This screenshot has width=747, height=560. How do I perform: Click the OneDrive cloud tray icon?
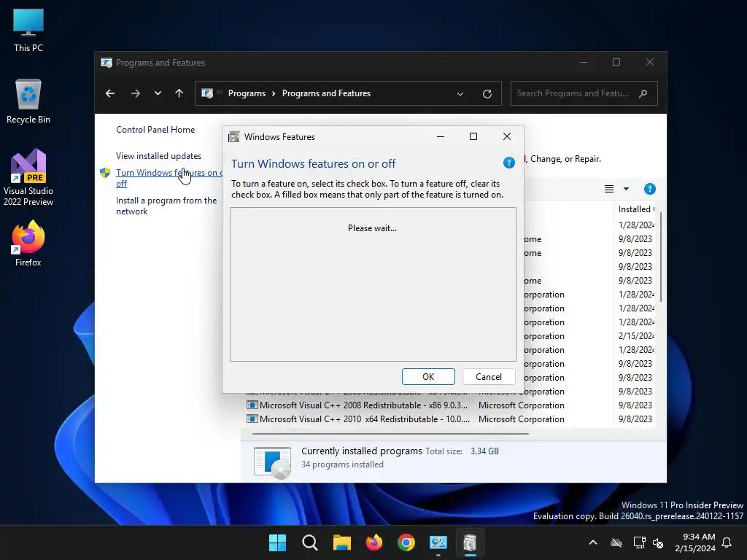[616, 542]
